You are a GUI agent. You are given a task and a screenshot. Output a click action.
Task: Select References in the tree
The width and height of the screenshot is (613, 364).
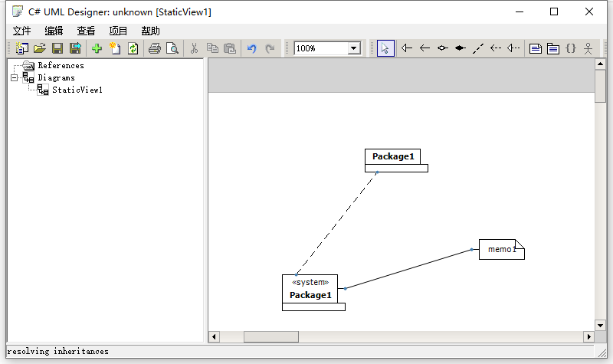click(x=61, y=66)
